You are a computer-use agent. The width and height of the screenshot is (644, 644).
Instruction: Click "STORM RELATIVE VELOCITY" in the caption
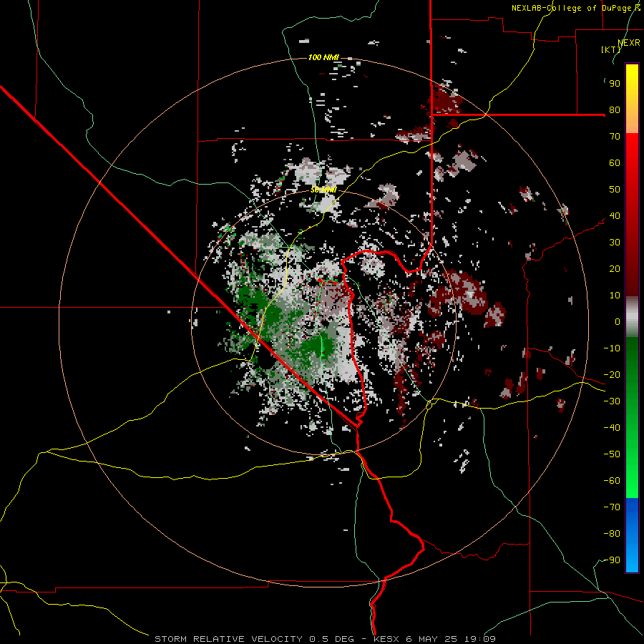tap(230, 639)
